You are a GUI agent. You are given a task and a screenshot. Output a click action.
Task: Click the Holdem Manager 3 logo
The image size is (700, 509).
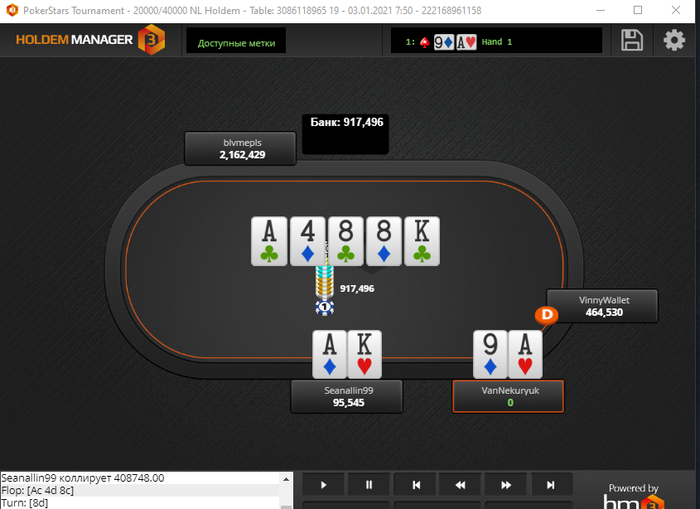(91, 40)
